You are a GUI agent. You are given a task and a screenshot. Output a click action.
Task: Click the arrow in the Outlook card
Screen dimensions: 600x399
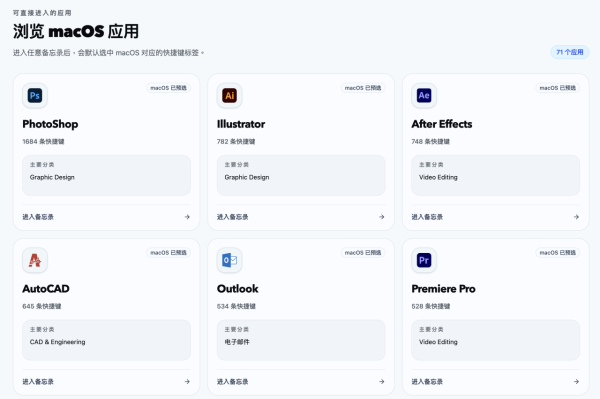point(382,381)
